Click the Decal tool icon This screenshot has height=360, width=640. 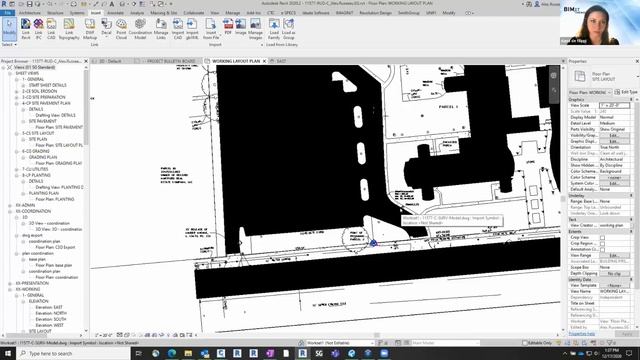107,27
